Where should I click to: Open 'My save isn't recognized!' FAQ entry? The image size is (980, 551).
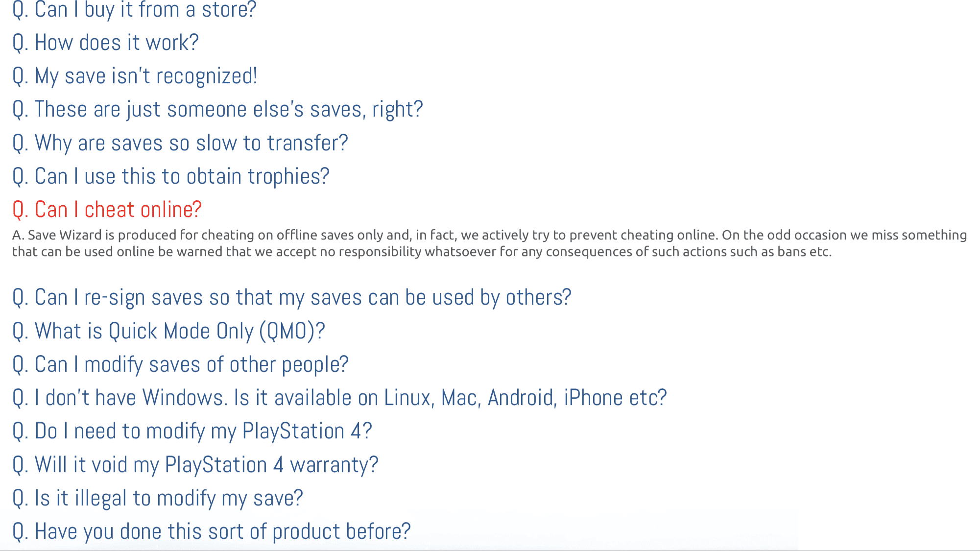pos(135,76)
